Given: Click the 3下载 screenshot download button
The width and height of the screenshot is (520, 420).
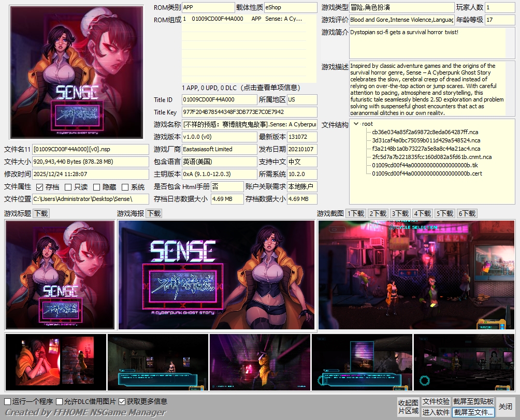Looking at the screenshot, I should (x=400, y=213).
